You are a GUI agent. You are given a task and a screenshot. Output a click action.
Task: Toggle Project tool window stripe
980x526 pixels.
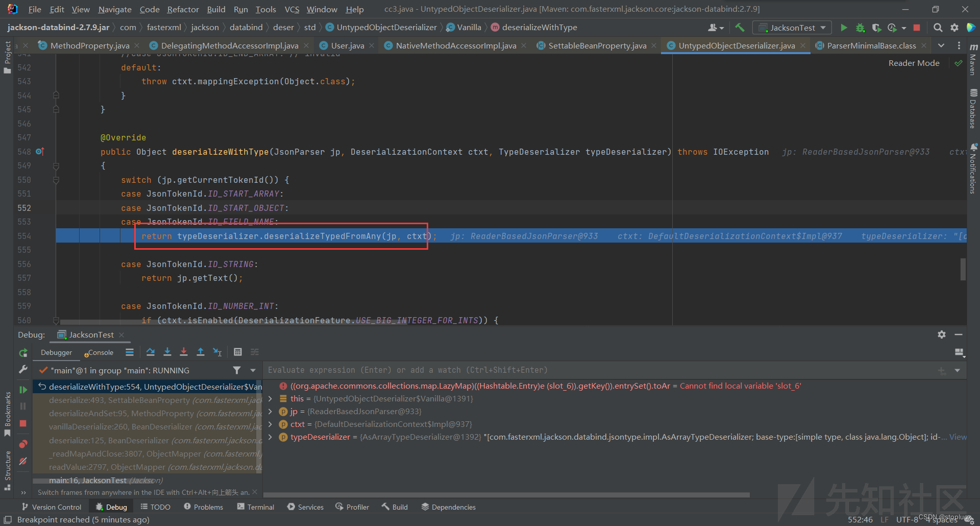coord(7,57)
